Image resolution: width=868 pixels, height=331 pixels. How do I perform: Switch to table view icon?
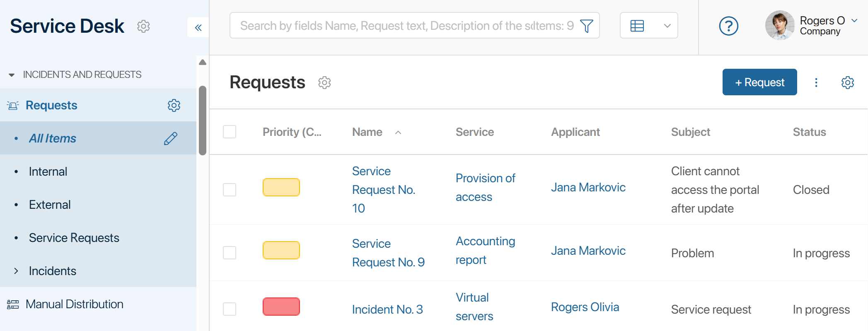click(x=637, y=26)
